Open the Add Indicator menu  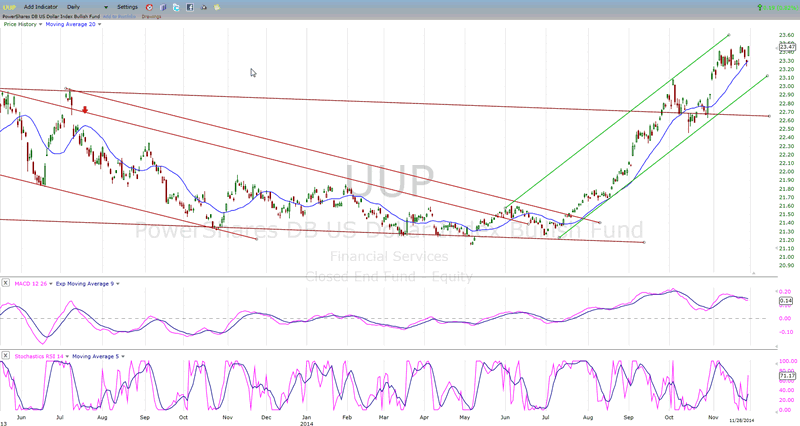pos(41,7)
